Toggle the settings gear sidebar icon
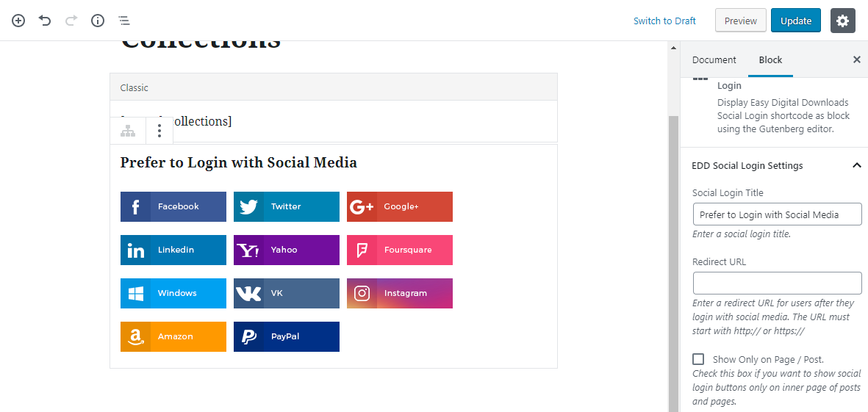The width and height of the screenshot is (868, 412). [x=842, y=21]
